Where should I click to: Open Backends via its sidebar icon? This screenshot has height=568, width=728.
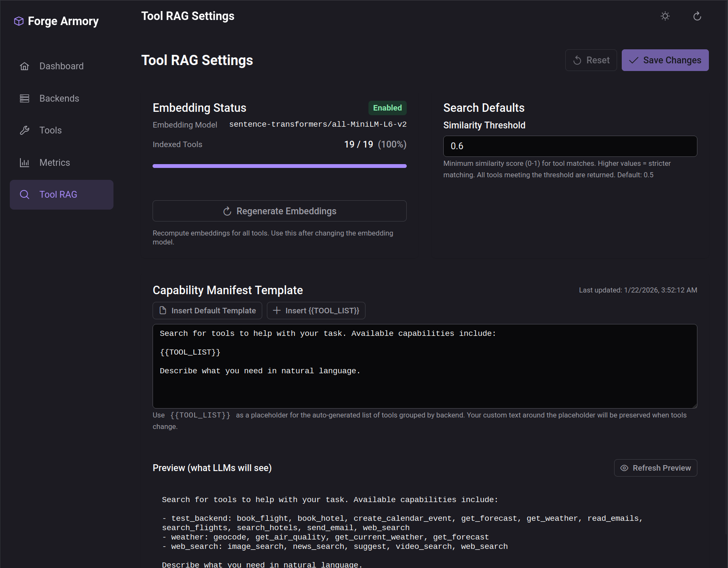coord(25,98)
